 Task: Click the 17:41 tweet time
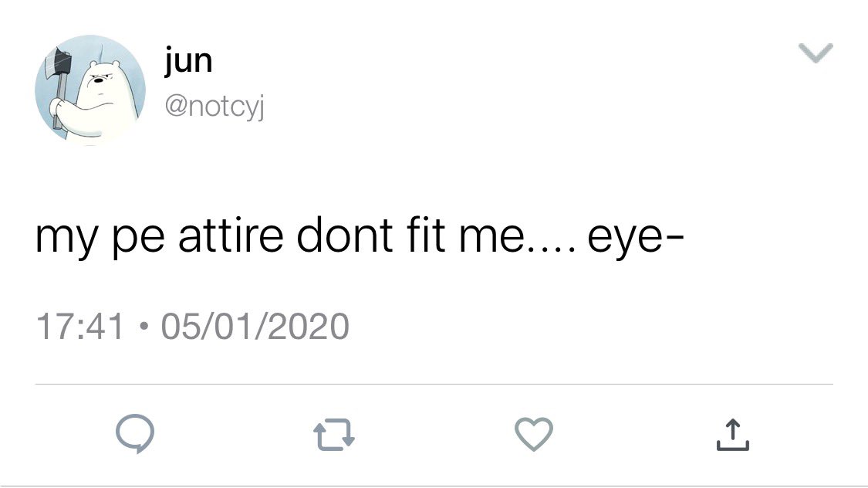point(79,326)
